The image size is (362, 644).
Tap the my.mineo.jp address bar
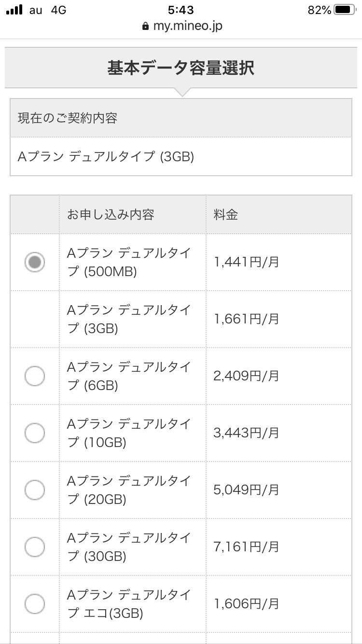(187, 26)
